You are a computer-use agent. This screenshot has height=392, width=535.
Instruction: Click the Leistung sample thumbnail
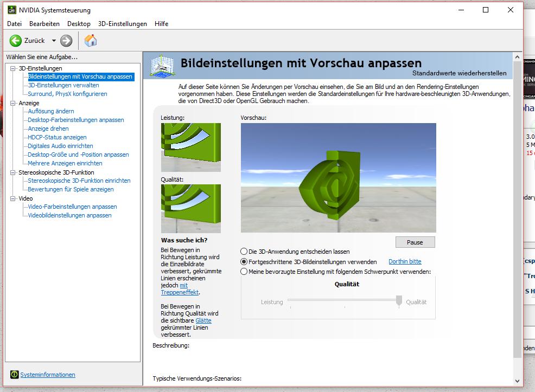(191, 147)
